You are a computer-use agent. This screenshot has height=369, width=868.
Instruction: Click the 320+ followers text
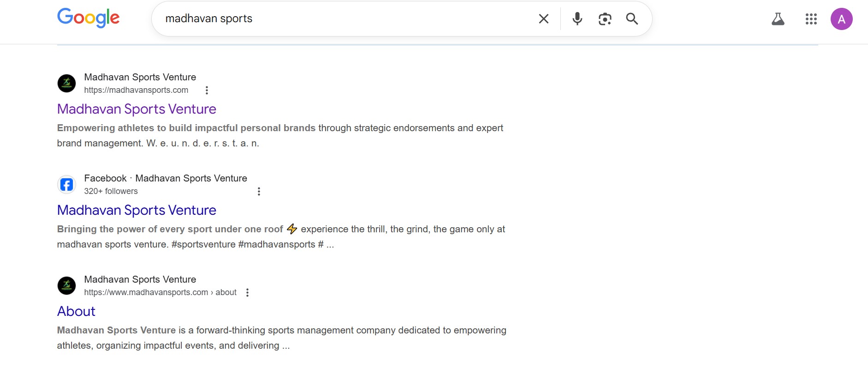pos(111,191)
